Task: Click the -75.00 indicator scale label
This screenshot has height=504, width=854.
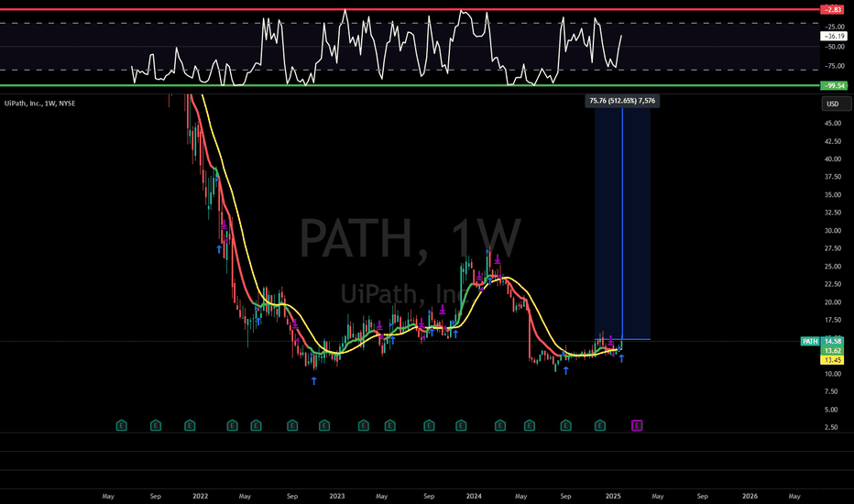Action: (x=834, y=66)
